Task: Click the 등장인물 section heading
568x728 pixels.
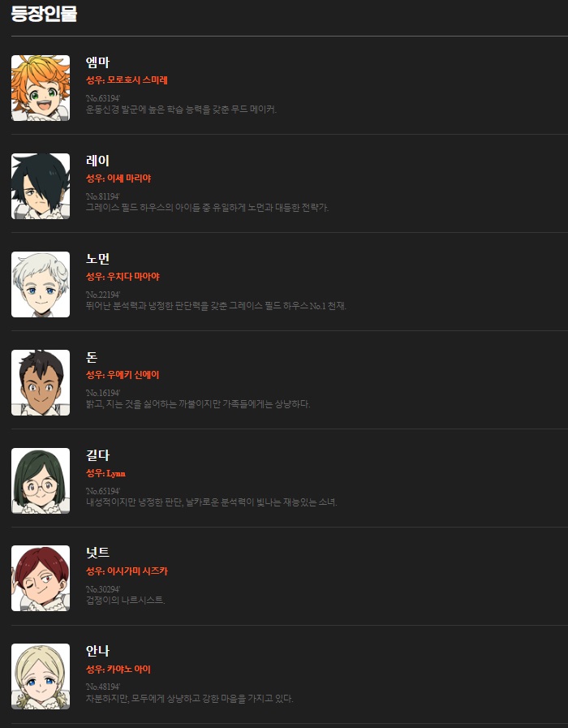Action: pos(44,14)
